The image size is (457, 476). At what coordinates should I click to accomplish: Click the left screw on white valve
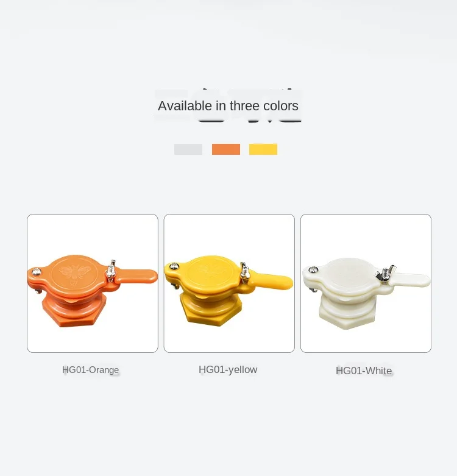coord(313,269)
